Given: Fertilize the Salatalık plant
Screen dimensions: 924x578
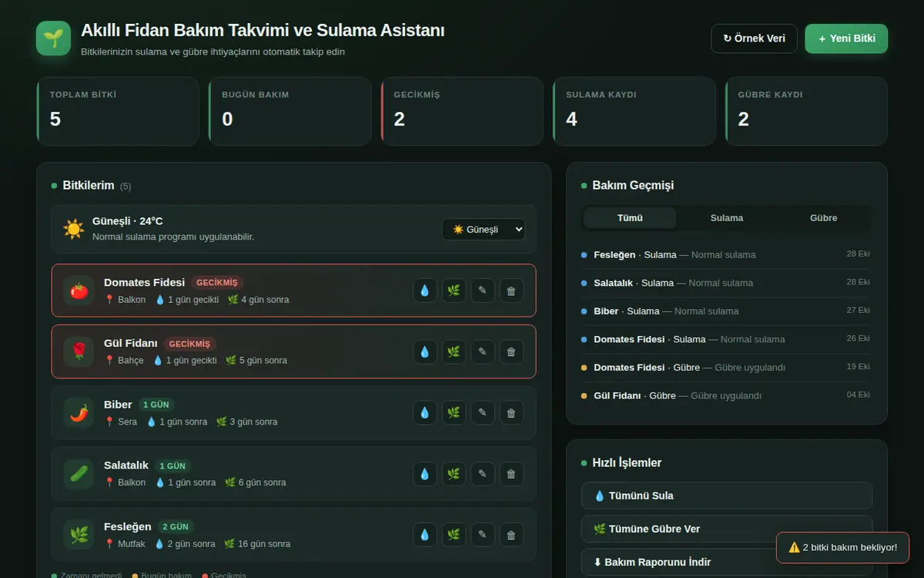Looking at the screenshot, I should coord(454,473).
